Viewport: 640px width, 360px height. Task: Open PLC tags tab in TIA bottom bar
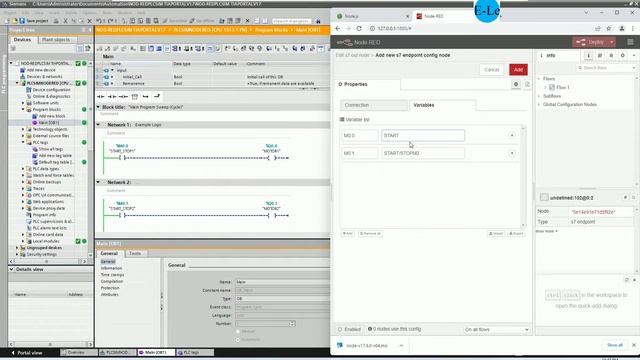click(x=195, y=353)
